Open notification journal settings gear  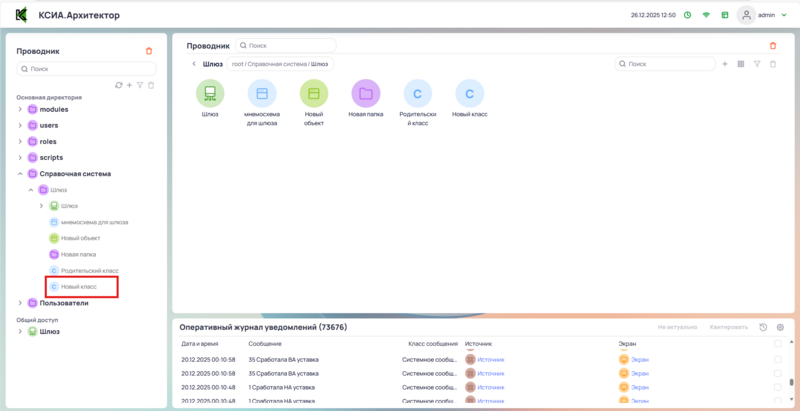(x=780, y=327)
